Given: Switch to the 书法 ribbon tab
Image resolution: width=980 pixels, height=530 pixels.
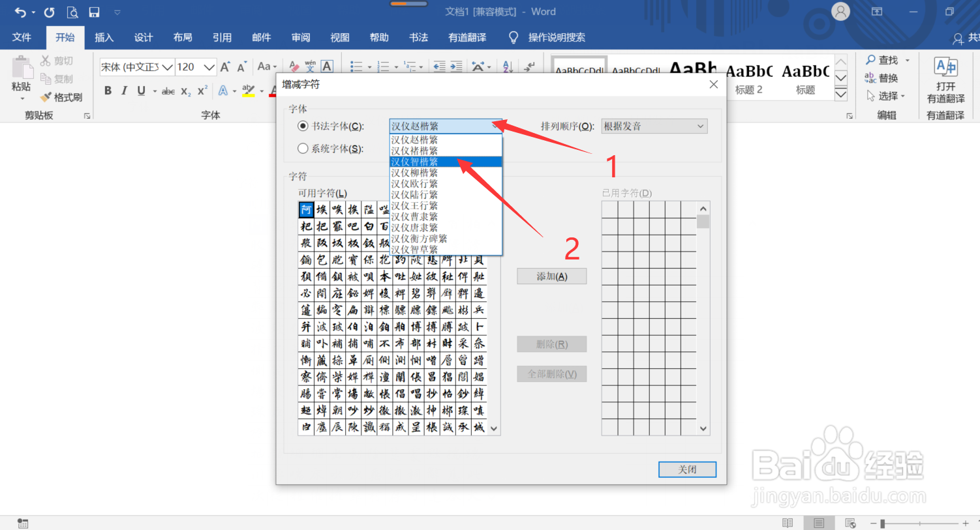Looking at the screenshot, I should click(418, 37).
